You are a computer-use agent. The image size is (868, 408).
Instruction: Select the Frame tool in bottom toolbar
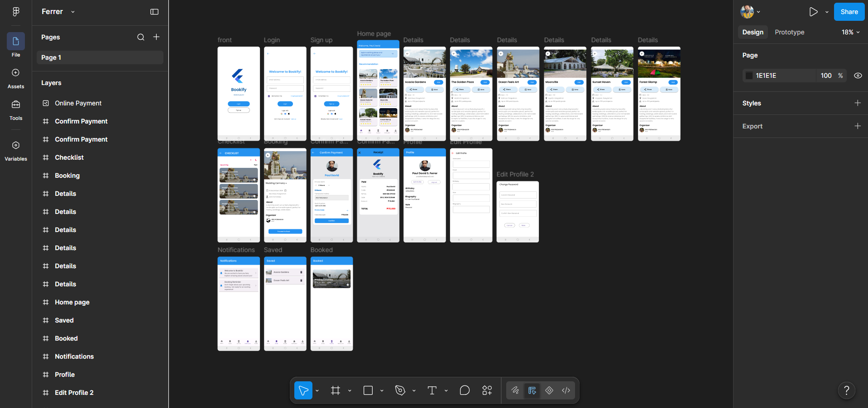click(x=336, y=390)
